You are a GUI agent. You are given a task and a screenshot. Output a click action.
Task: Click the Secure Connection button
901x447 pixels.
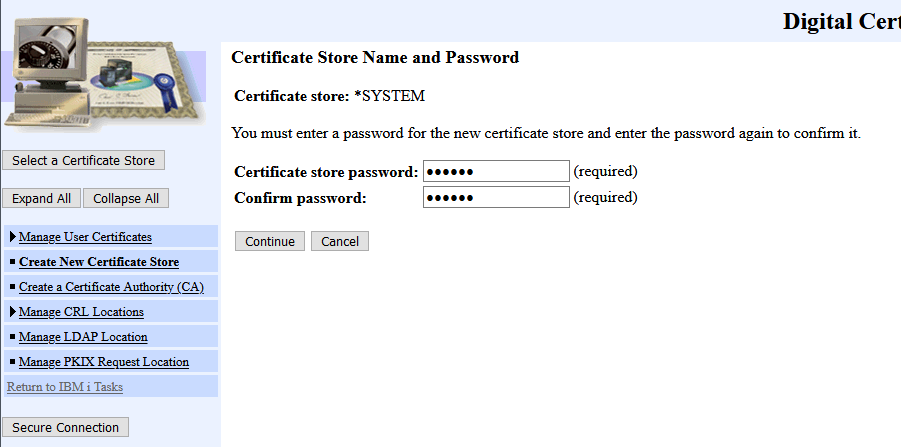(66, 427)
